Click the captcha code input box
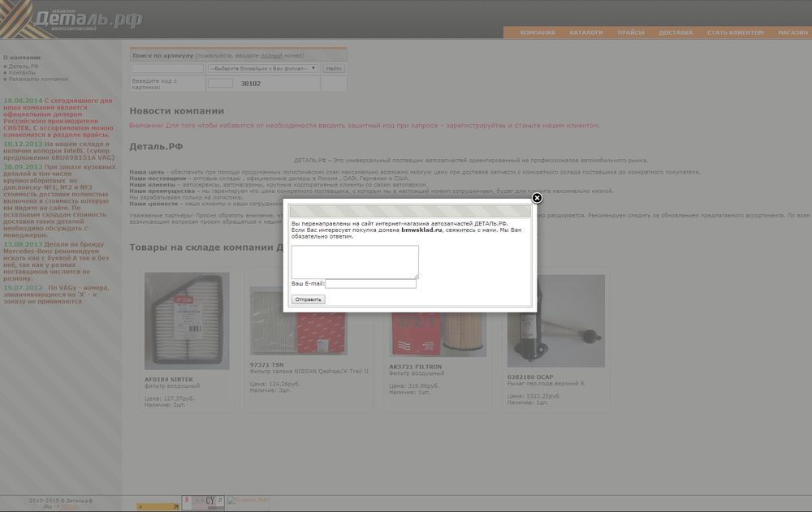Screen dimensions: 812x512 [220, 84]
